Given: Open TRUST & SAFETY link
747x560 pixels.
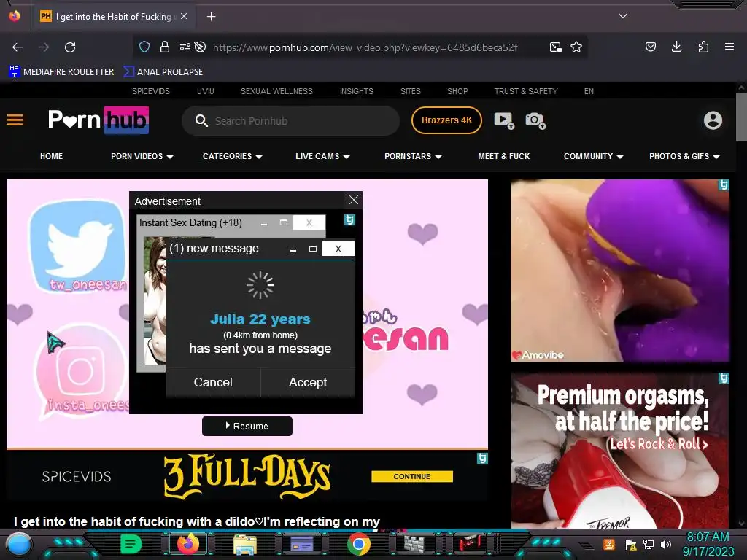Looking at the screenshot, I should point(526,91).
